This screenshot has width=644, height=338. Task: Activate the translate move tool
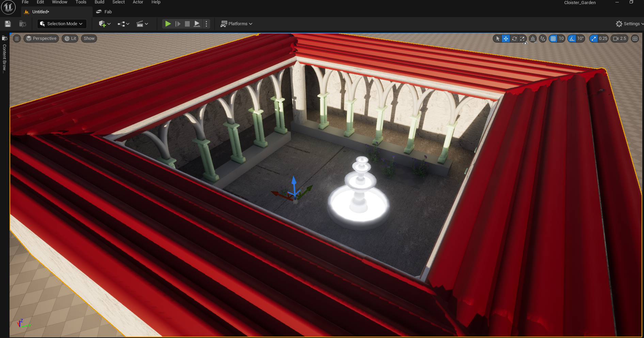tap(506, 39)
